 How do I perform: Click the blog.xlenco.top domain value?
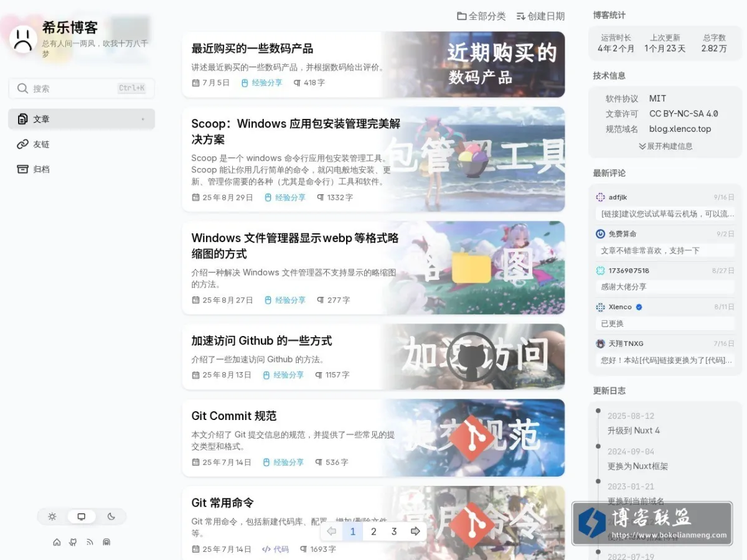[680, 129]
